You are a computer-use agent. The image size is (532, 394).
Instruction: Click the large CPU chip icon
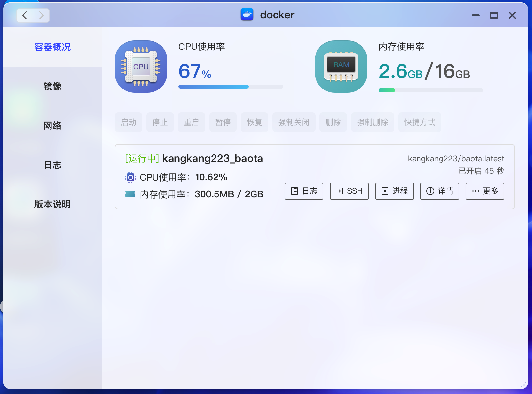point(141,67)
